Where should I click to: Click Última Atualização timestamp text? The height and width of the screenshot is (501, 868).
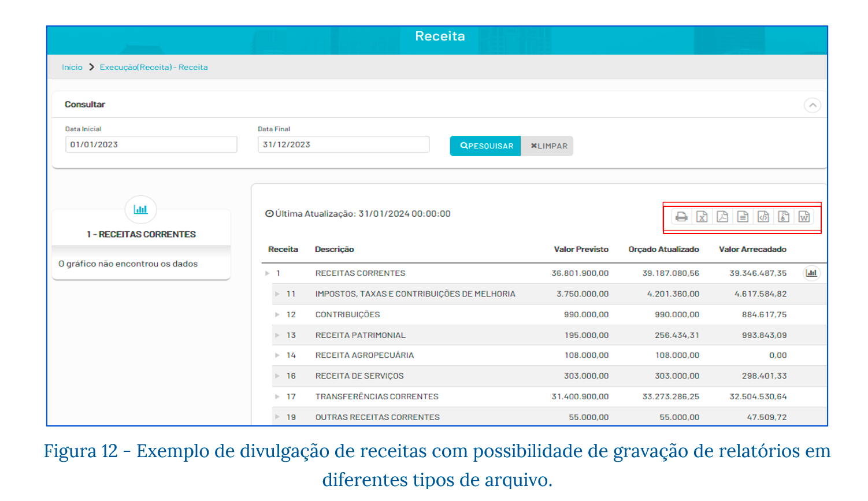pyautogui.click(x=358, y=214)
